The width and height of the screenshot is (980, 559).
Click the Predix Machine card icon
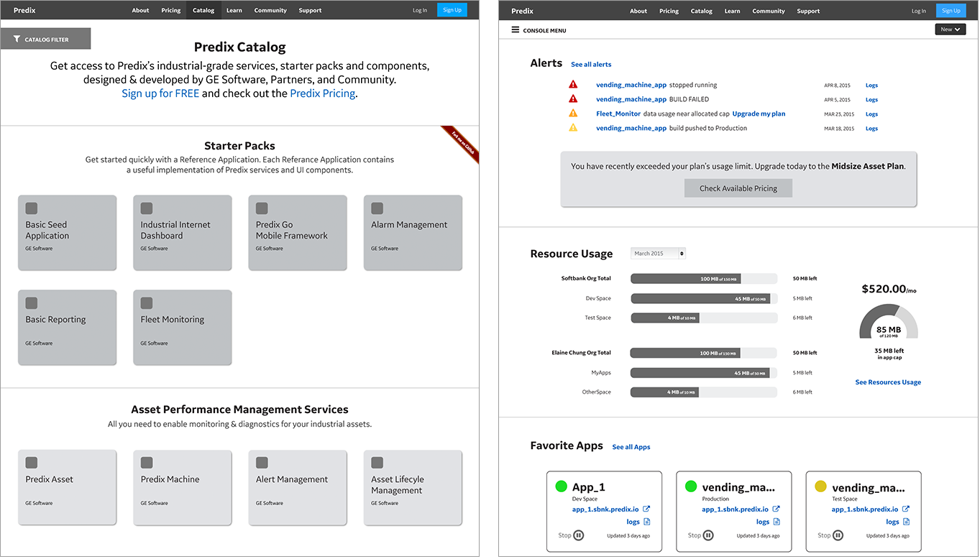tap(147, 463)
